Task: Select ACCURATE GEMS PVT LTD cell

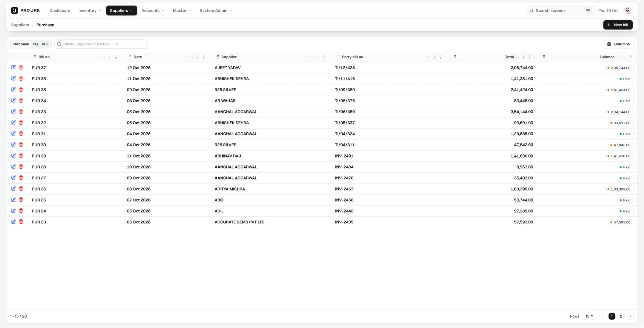Action: coord(239,222)
